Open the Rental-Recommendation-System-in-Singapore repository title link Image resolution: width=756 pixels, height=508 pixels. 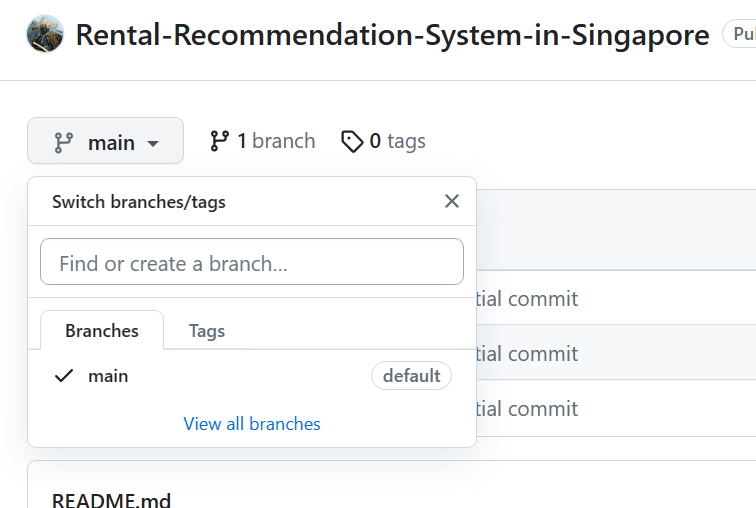point(392,36)
